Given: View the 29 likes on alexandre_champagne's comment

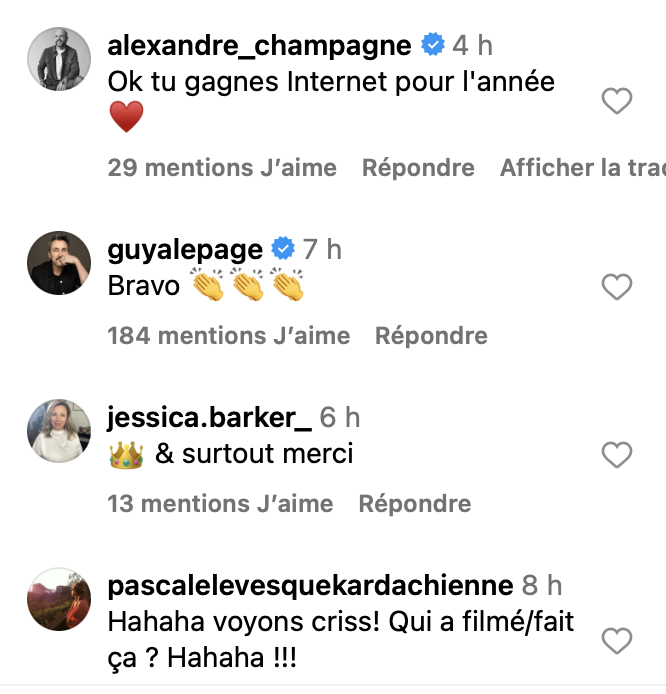Looking at the screenshot, I should (222, 169).
